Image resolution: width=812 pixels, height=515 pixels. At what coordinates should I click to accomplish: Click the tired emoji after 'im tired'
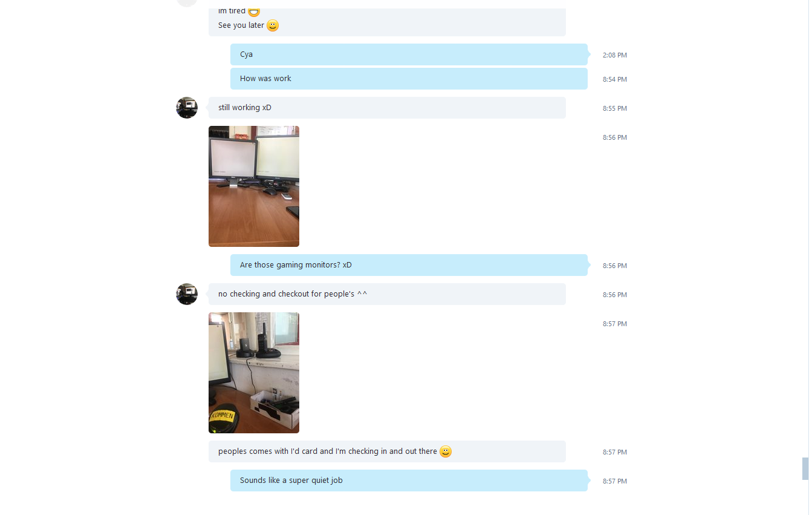(x=254, y=11)
